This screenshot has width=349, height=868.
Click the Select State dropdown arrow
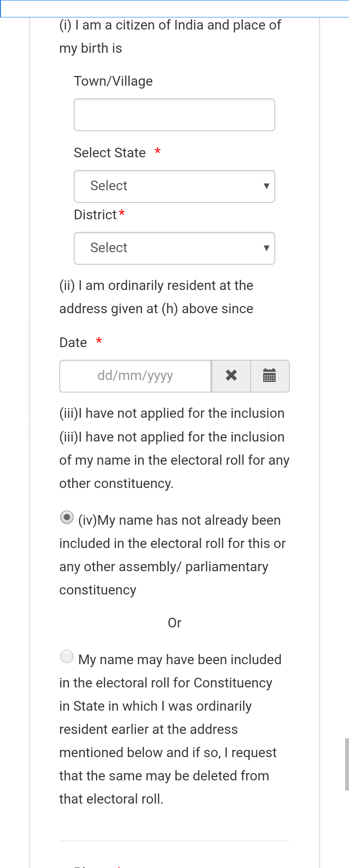pyautogui.click(x=266, y=186)
